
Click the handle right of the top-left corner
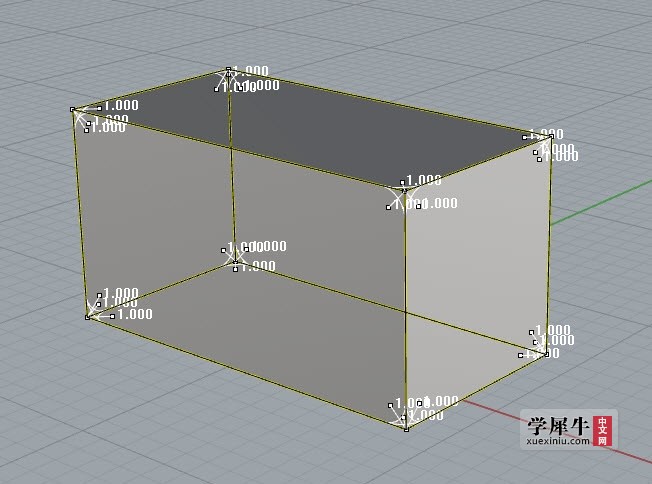tap(99, 109)
